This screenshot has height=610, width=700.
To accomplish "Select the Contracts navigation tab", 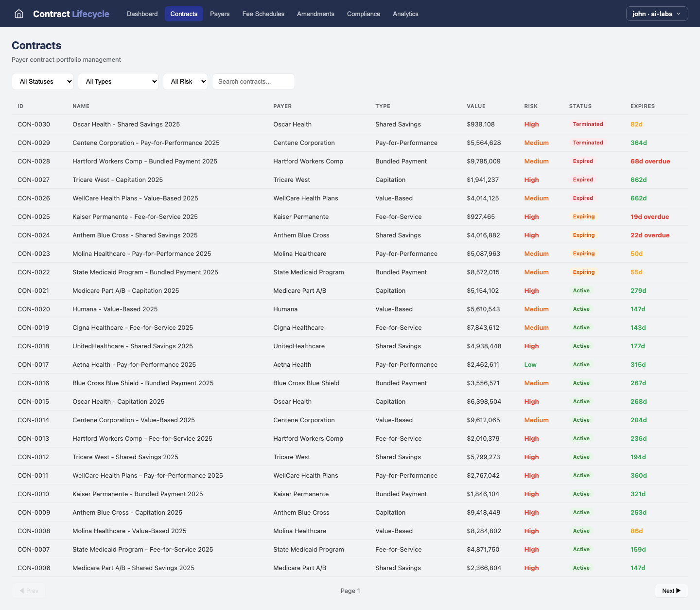I will point(184,14).
